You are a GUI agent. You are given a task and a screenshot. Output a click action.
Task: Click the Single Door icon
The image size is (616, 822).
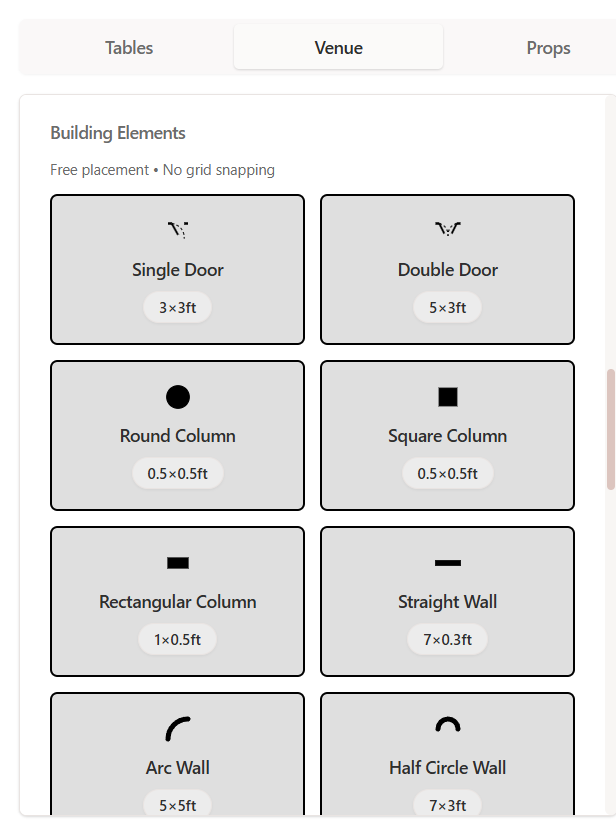[x=178, y=230]
